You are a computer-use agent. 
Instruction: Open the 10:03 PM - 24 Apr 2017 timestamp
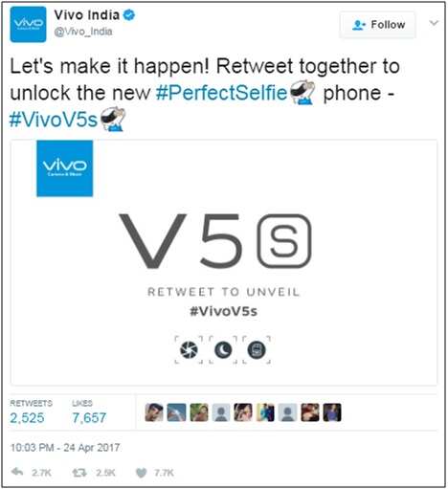[x=65, y=448]
